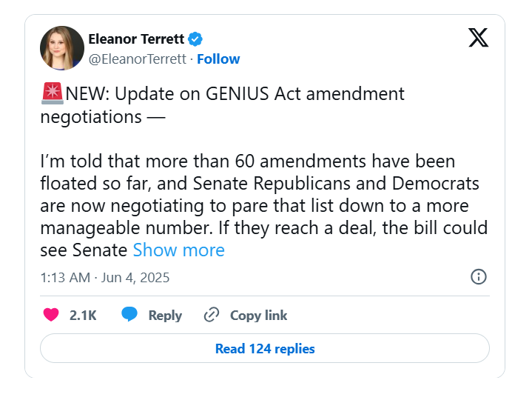
Task: Click the tweet paragraph about 60 amendments
Action: pyautogui.click(x=264, y=205)
